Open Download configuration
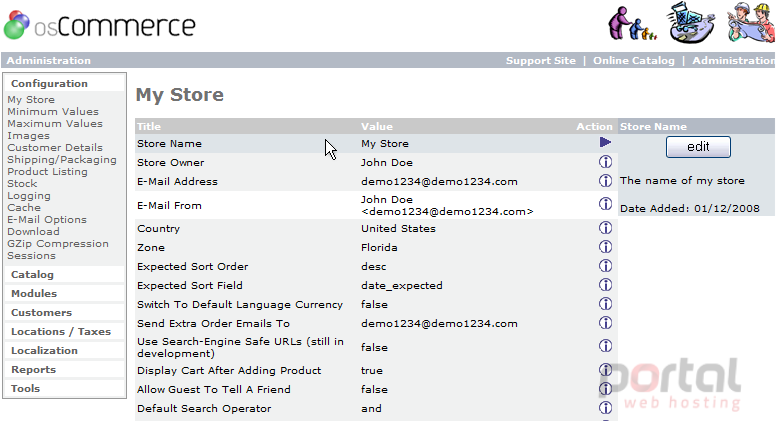The height and width of the screenshot is (422, 776). point(33,232)
